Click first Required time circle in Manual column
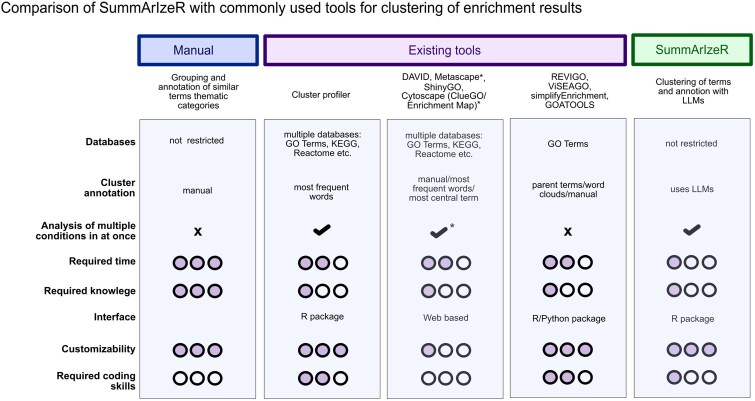This screenshot has width=755, height=401. (180, 263)
